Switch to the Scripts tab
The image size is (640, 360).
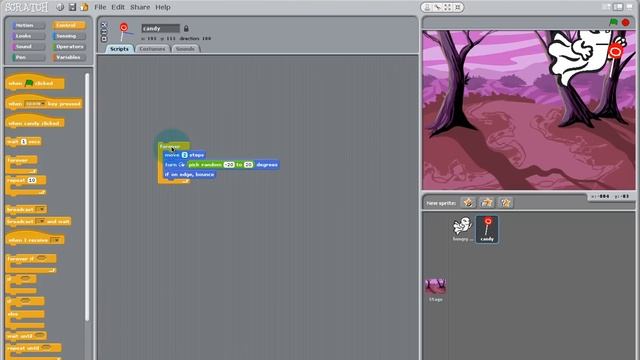(120, 49)
